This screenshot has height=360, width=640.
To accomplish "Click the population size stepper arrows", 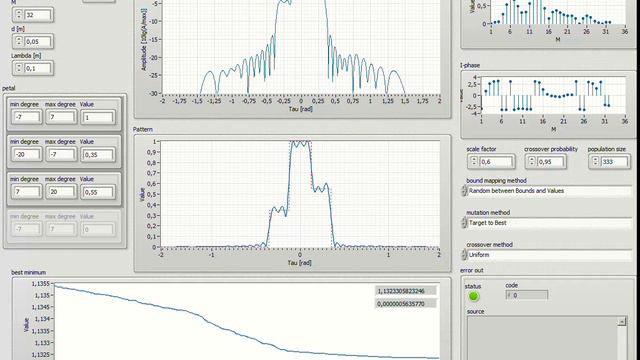I will tap(595, 162).
